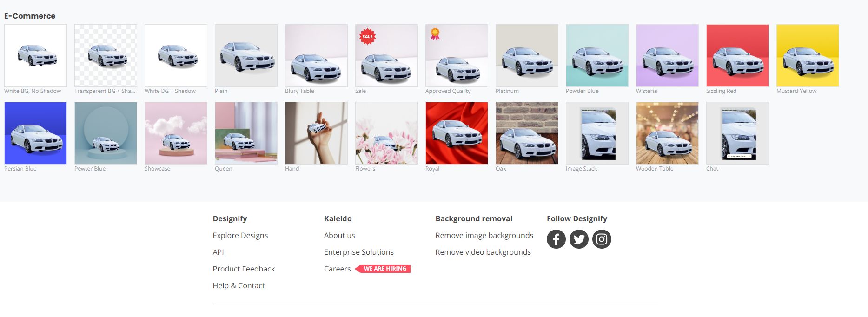868x317 pixels.
Task: Apply the Mustard Yellow background design
Action: (808, 55)
